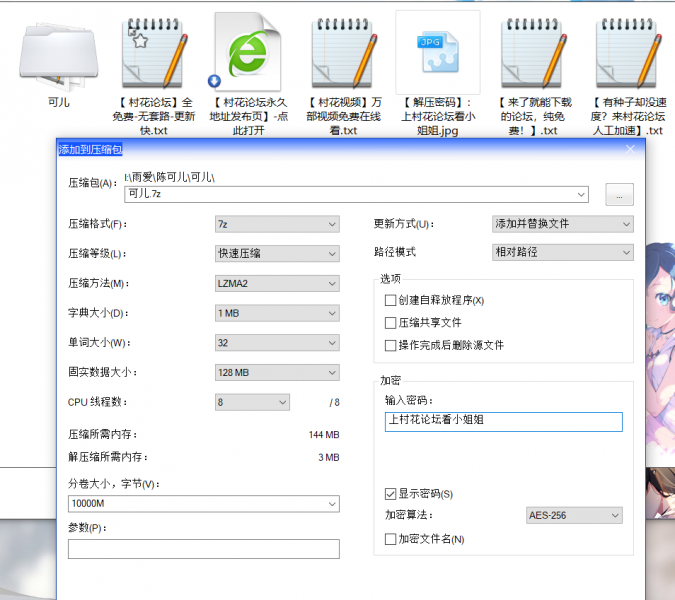Open the 压缩方法 dropdown showing LZMA2

(x=277, y=284)
